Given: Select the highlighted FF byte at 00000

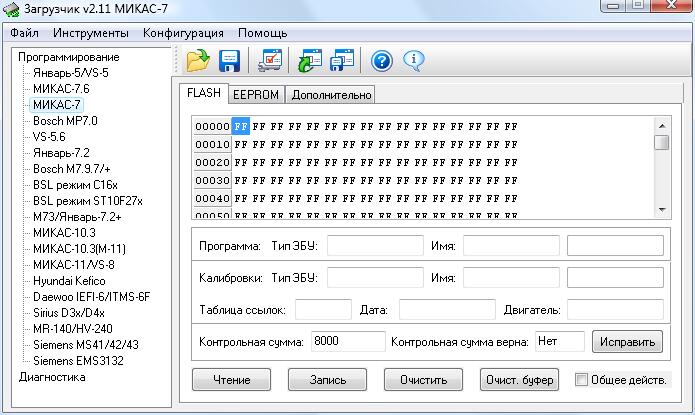Looking at the screenshot, I should pos(241,126).
